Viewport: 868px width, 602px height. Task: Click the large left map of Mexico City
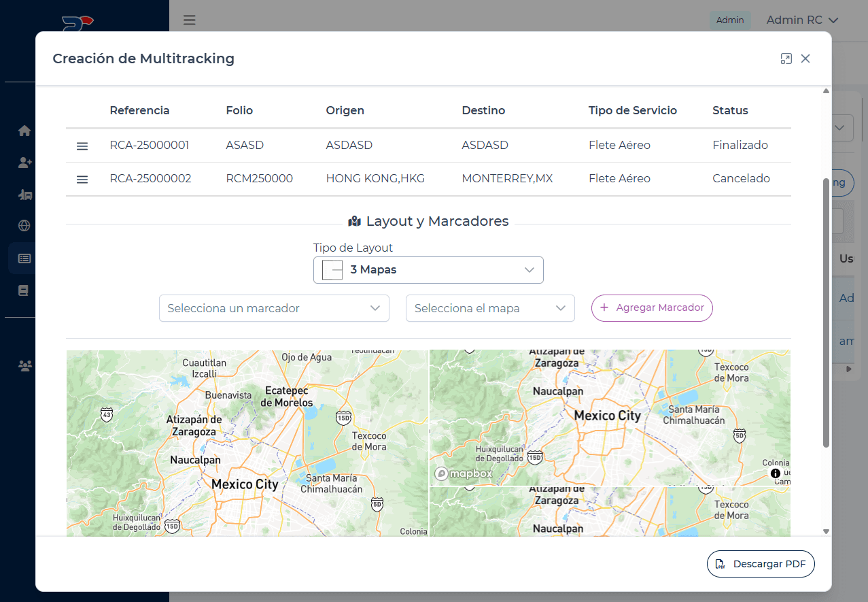pos(247,444)
